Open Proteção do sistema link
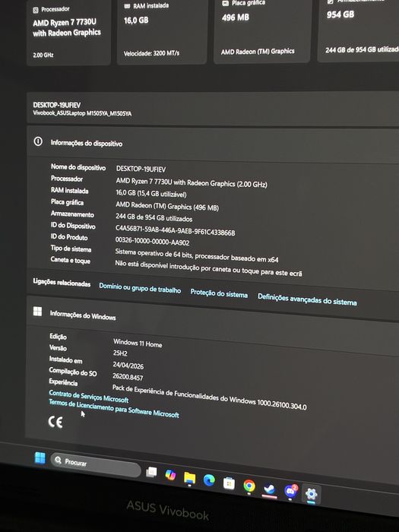The height and width of the screenshot is (532, 399). click(219, 293)
